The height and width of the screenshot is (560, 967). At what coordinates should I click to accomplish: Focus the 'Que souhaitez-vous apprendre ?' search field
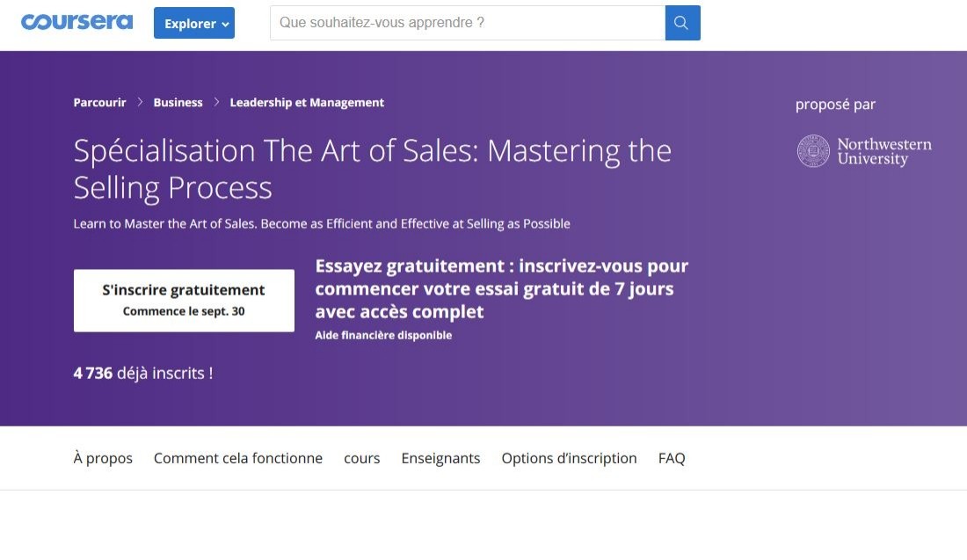[468, 23]
